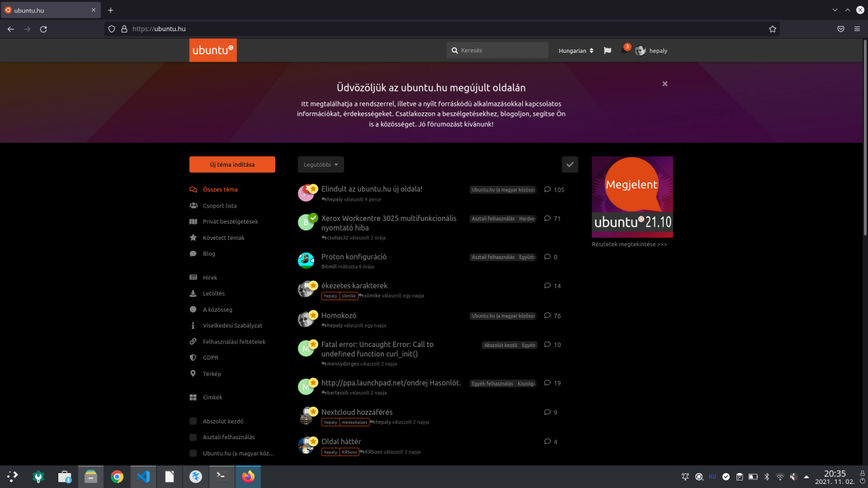Click the Címkék grid icon

pos(193,398)
